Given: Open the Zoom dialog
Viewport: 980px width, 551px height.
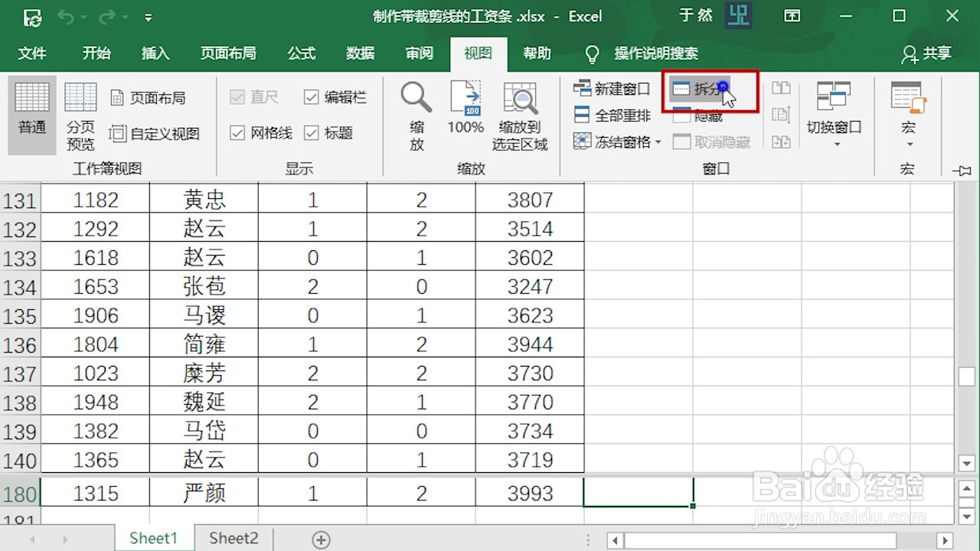Looking at the screenshot, I should click(416, 116).
